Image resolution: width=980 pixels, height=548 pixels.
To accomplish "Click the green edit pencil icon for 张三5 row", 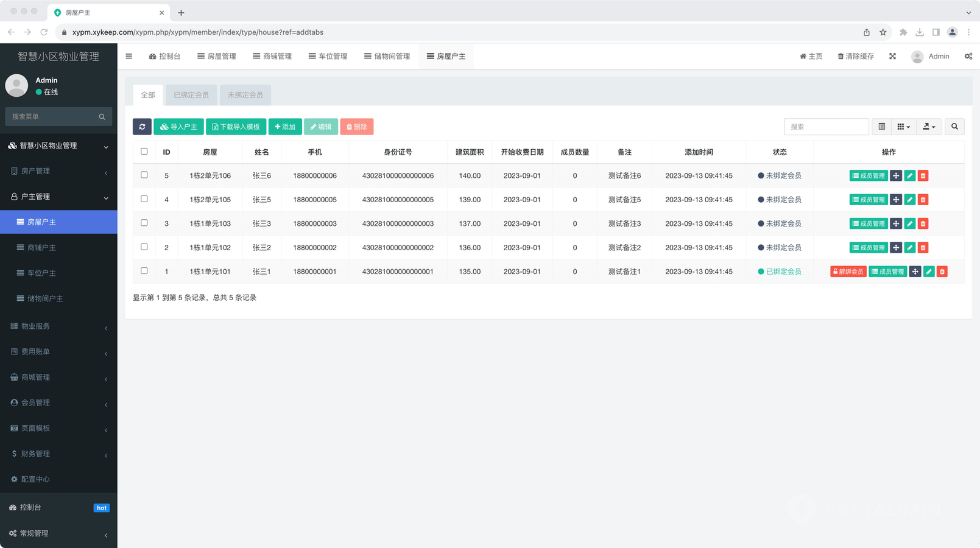I will pyautogui.click(x=909, y=200).
